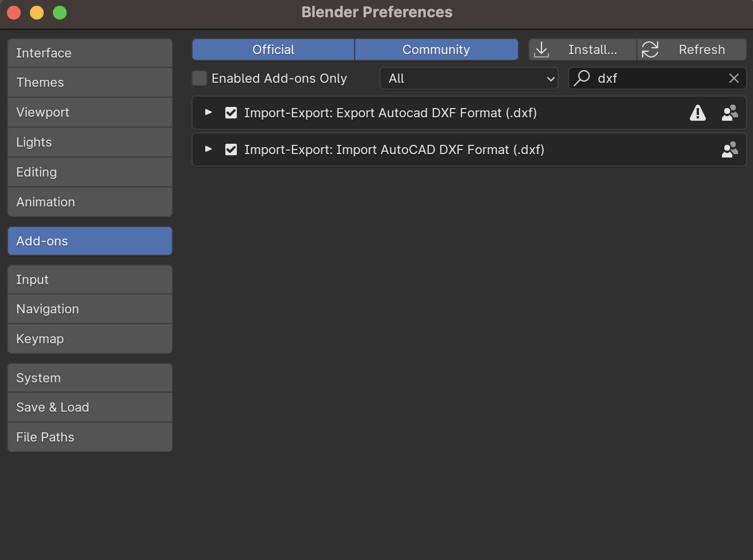The height and width of the screenshot is (560, 753).
Task: Uncheck the Import AutoCAD DXF Format add-on
Action: [231, 149]
